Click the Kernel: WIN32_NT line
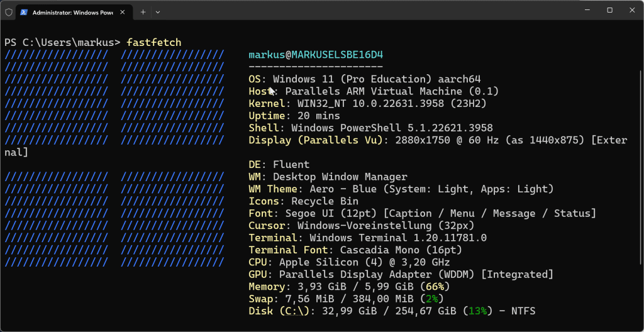 pyautogui.click(x=367, y=104)
